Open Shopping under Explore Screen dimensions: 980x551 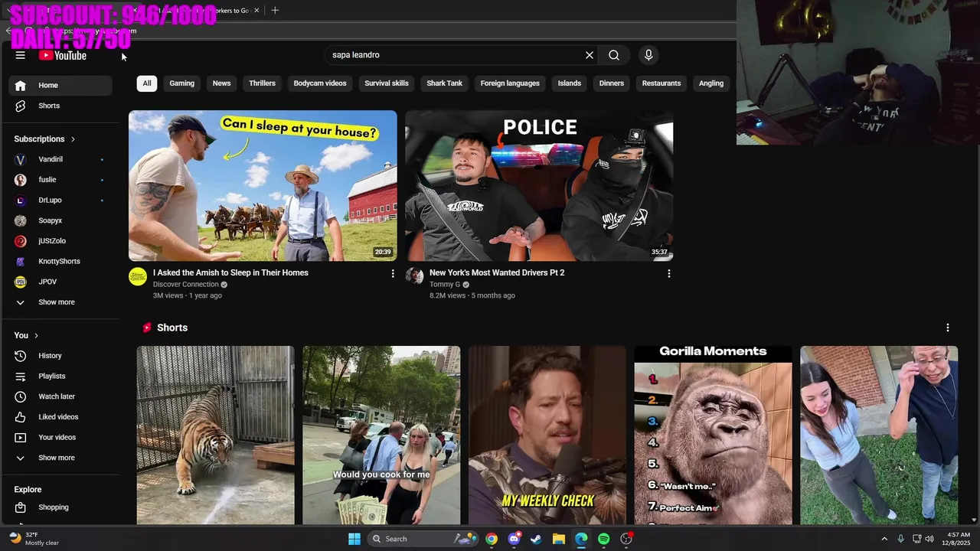point(60,507)
